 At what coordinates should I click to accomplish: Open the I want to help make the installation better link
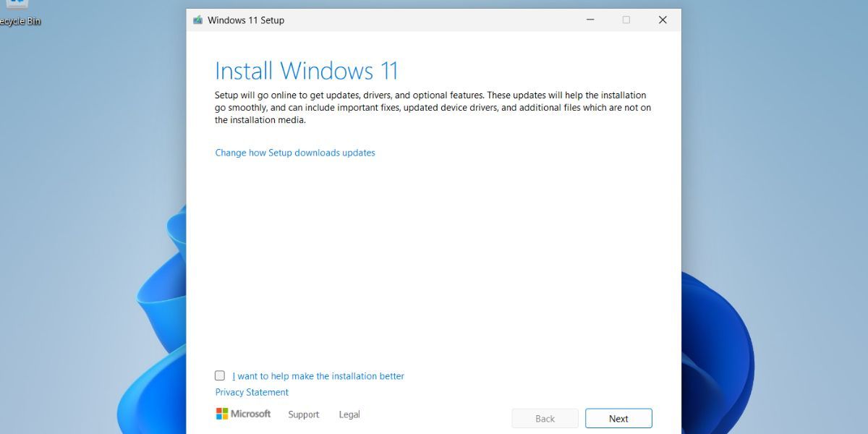pyautogui.click(x=318, y=376)
